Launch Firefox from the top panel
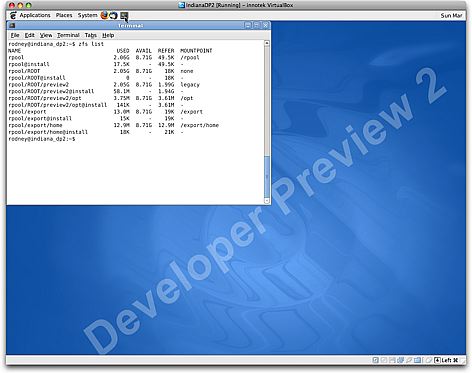 104,15
